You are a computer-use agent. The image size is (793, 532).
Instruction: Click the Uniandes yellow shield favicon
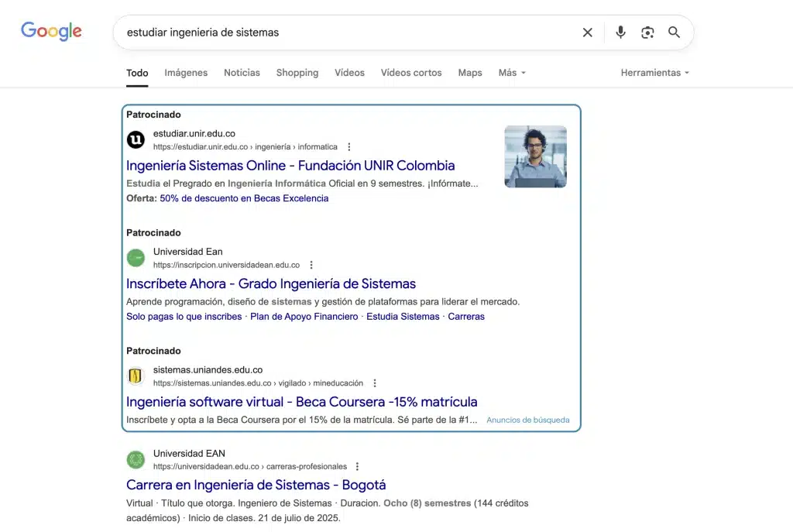coord(136,376)
